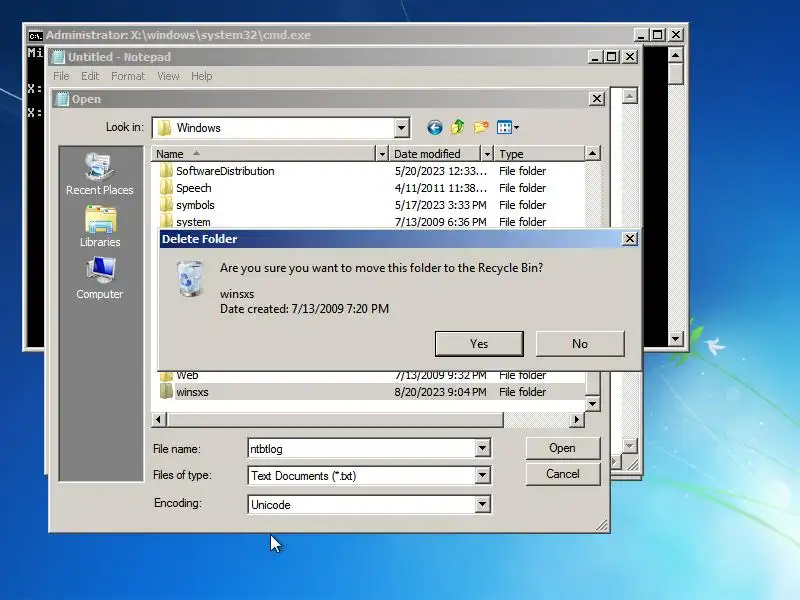Screen dimensions: 800x600
Task: Select the Speech folder name
Action: (193, 188)
